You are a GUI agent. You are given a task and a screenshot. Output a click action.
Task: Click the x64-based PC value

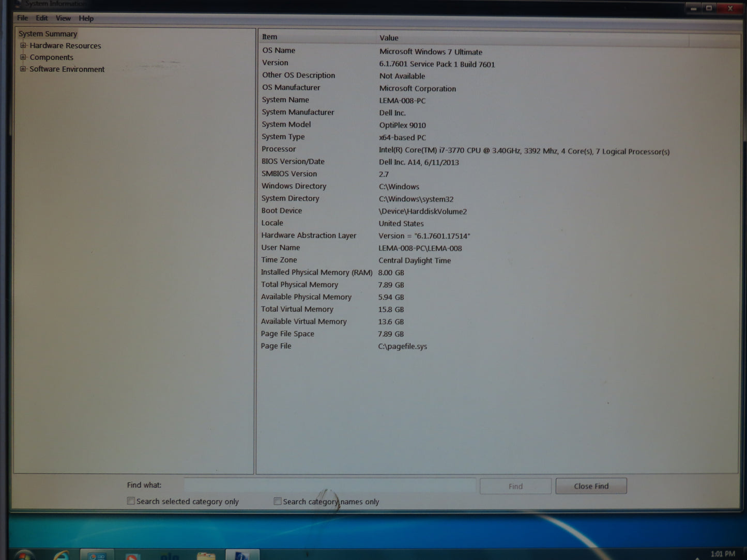click(402, 137)
